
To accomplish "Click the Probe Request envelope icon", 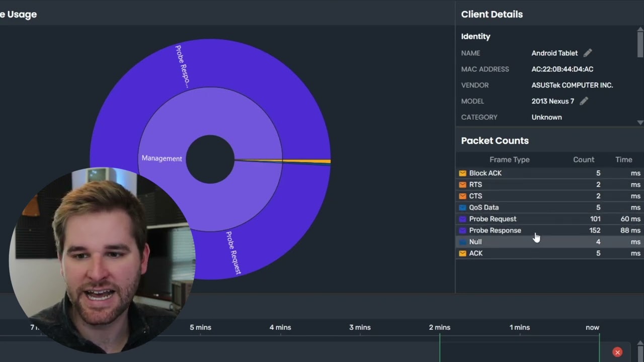I will click(462, 219).
